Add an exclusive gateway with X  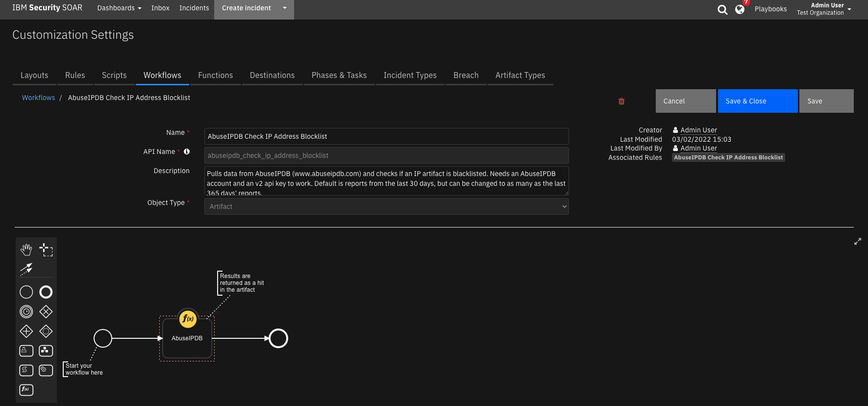coord(46,312)
